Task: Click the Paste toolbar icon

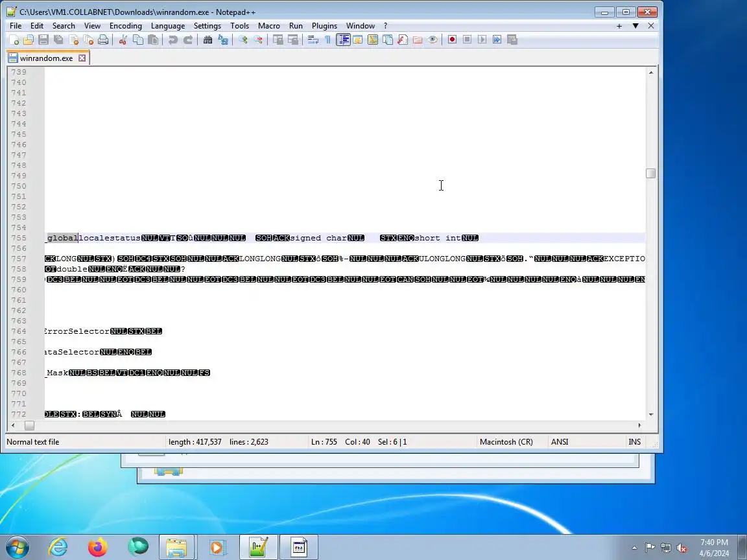Action: [153, 40]
